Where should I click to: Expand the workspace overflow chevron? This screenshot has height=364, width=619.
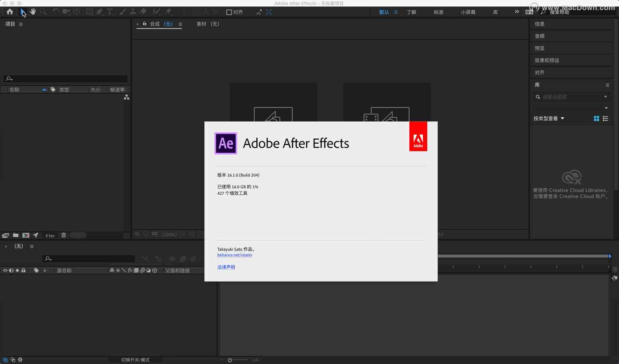[x=517, y=12]
